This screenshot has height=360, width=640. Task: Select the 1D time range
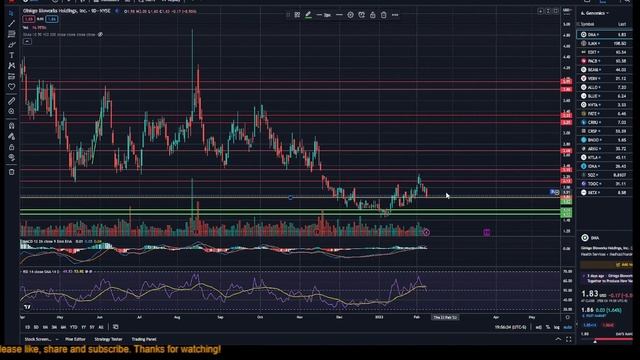(27, 327)
